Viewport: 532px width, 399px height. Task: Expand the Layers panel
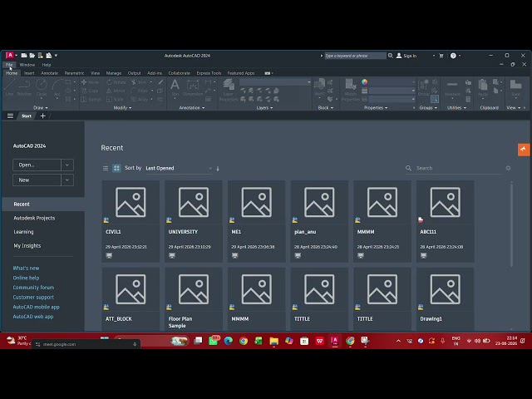coord(264,107)
